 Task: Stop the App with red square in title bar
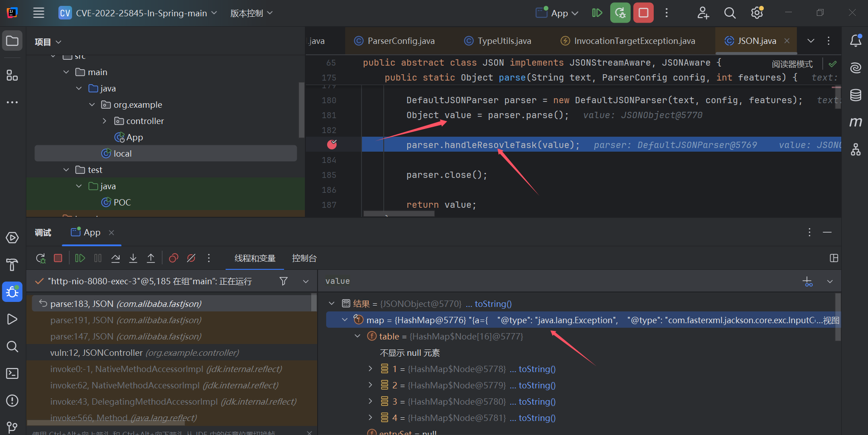(643, 13)
